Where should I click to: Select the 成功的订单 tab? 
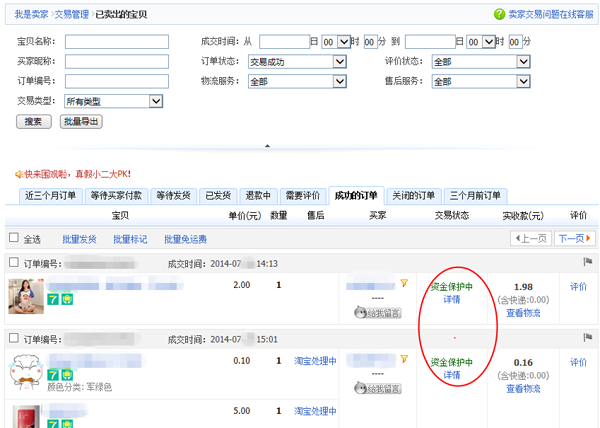(x=356, y=196)
